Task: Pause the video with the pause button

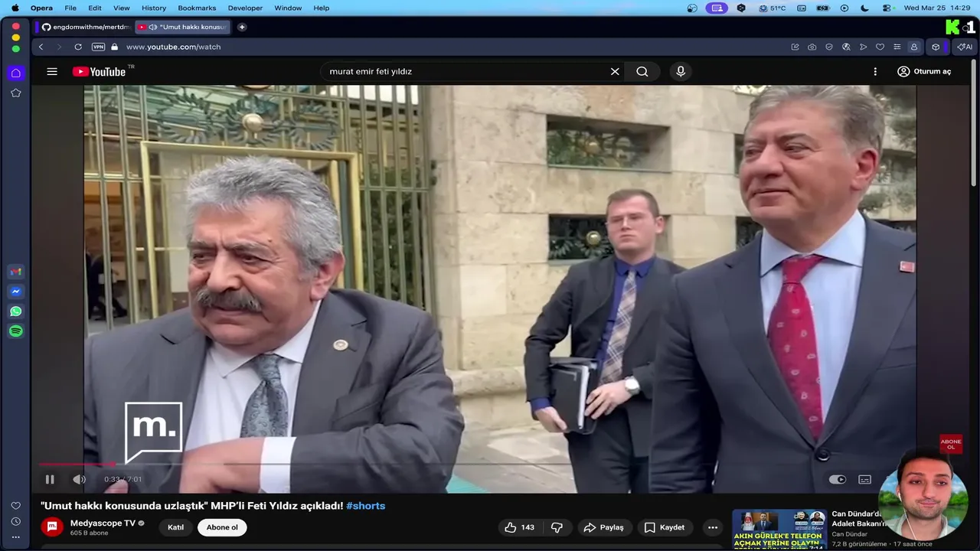Action: pos(50,480)
